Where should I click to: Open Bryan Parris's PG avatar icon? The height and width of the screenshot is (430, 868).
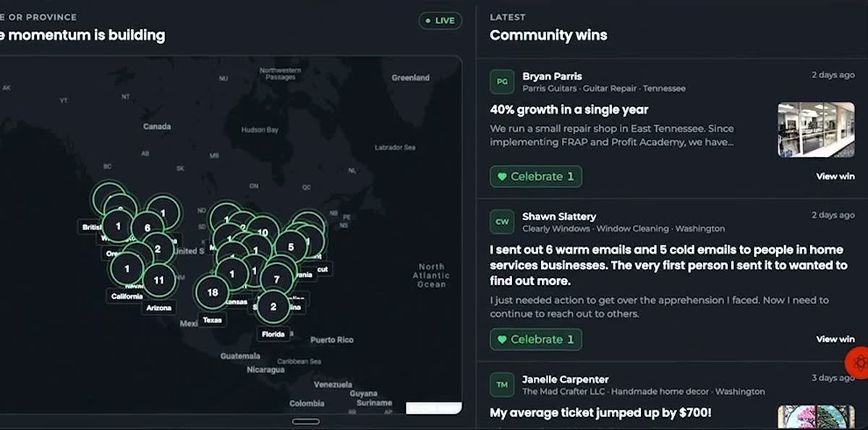pyautogui.click(x=502, y=82)
